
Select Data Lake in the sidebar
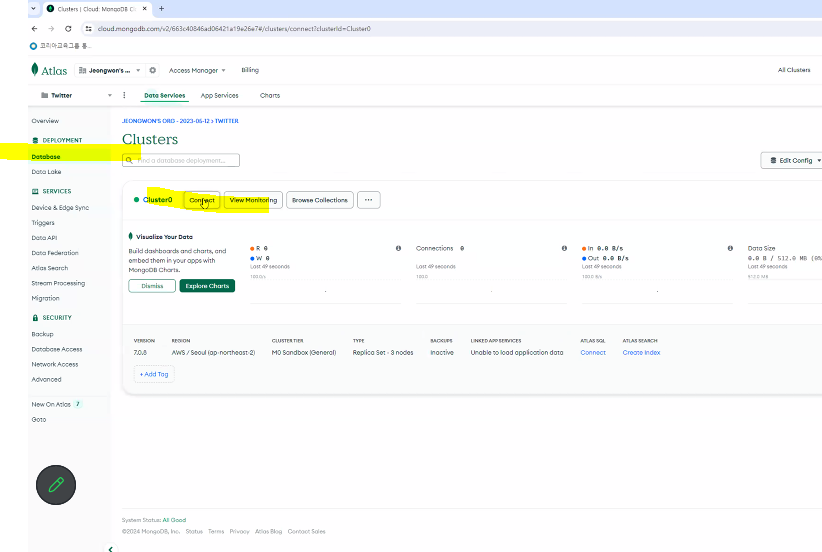pyautogui.click(x=46, y=172)
